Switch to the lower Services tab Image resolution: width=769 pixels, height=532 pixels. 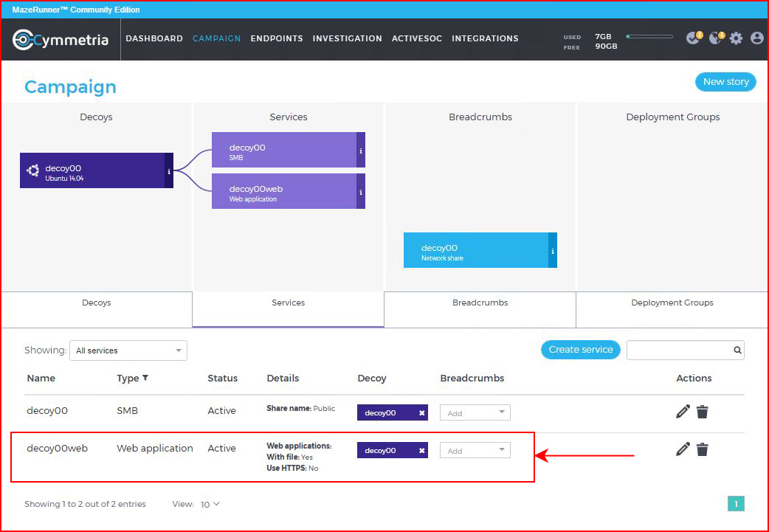(x=289, y=310)
